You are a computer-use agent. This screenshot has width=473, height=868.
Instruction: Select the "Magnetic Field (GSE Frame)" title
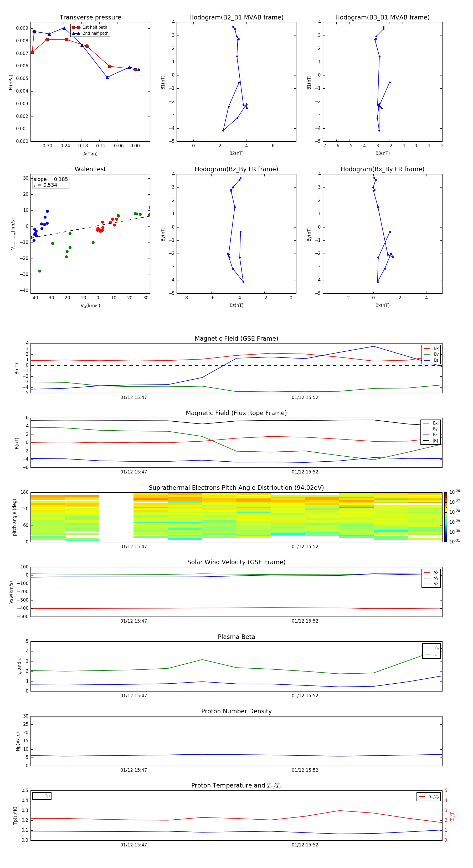pyautogui.click(x=236, y=339)
